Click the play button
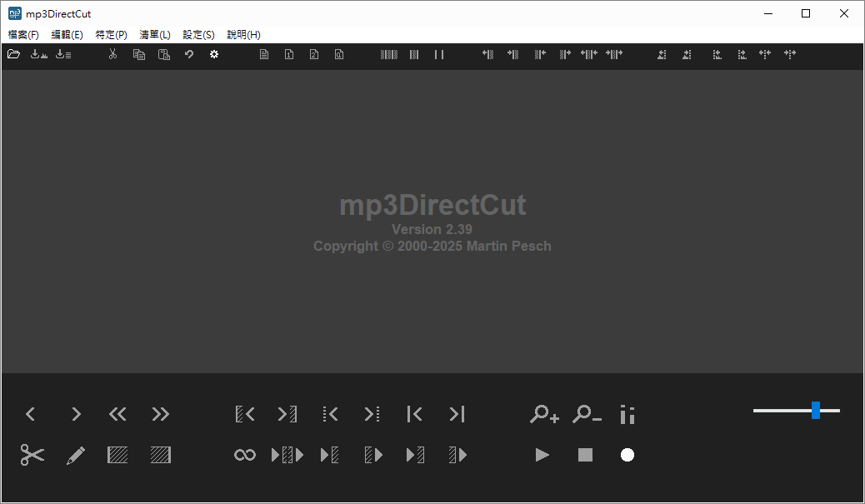This screenshot has width=865, height=504. [x=542, y=455]
